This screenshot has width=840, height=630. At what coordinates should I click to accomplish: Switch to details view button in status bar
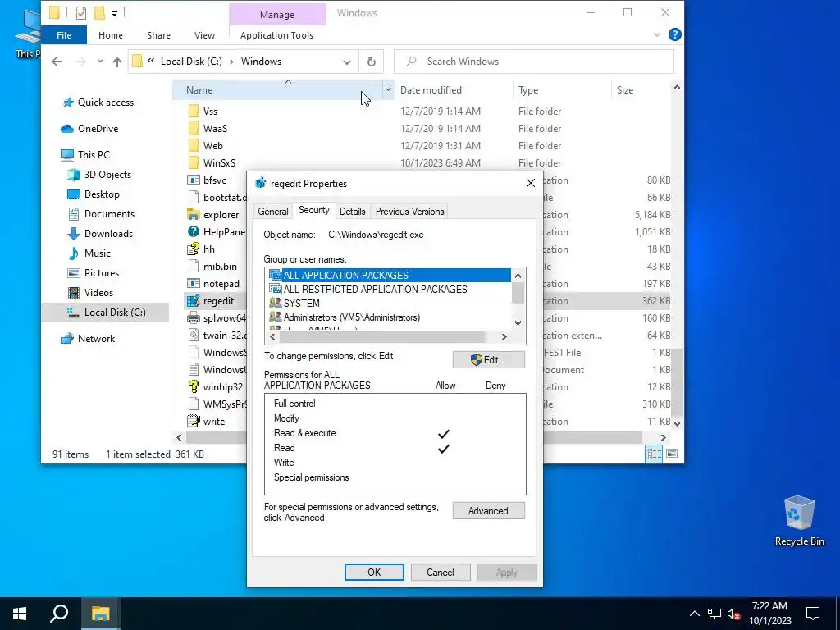click(x=654, y=454)
